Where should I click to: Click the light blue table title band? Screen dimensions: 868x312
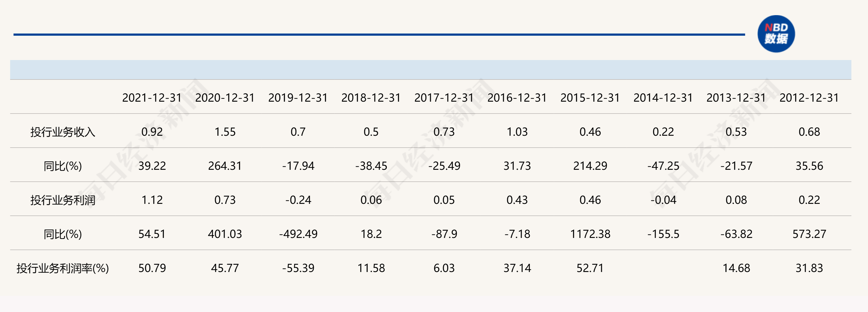click(430, 70)
